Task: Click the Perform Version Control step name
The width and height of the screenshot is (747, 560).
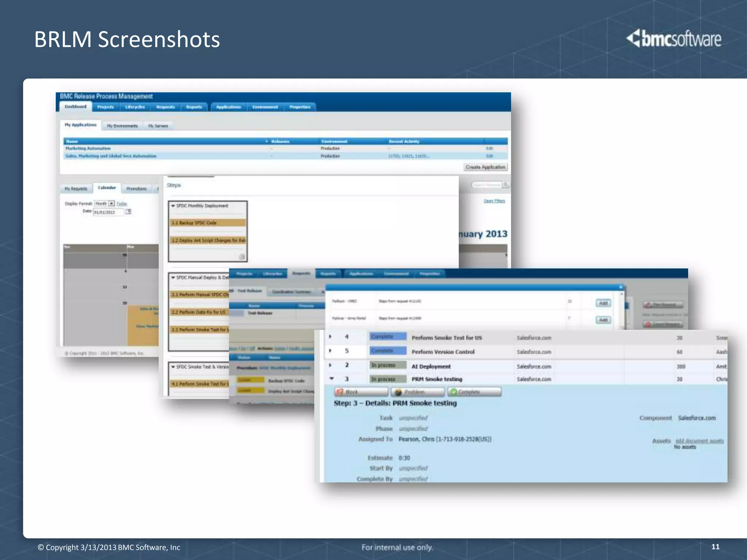Action: click(443, 352)
